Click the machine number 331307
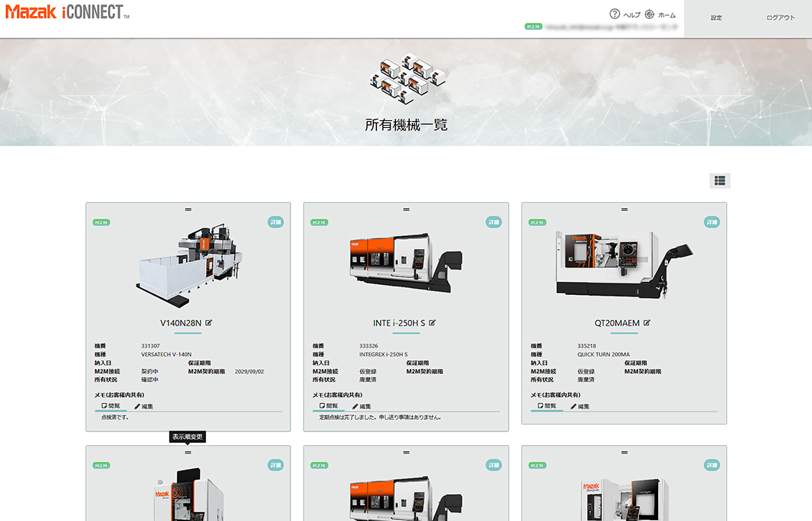The image size is (812, 521). tap(151, 346)
